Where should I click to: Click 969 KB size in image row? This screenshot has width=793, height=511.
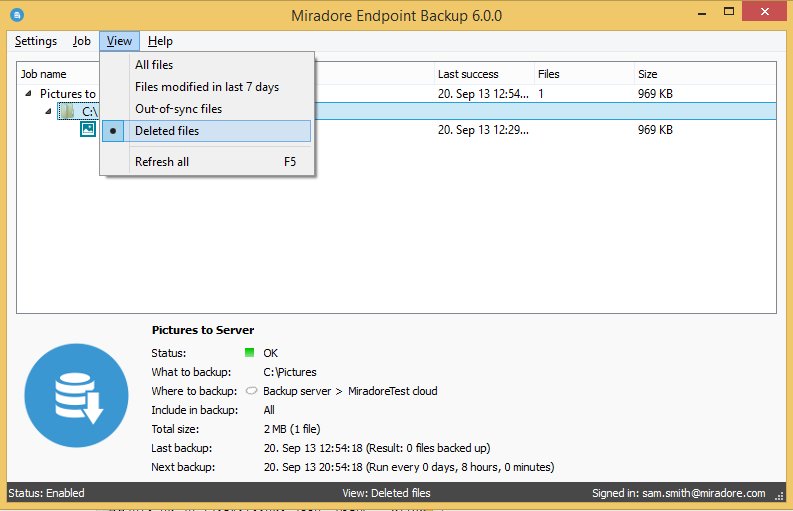coord(655,130)
